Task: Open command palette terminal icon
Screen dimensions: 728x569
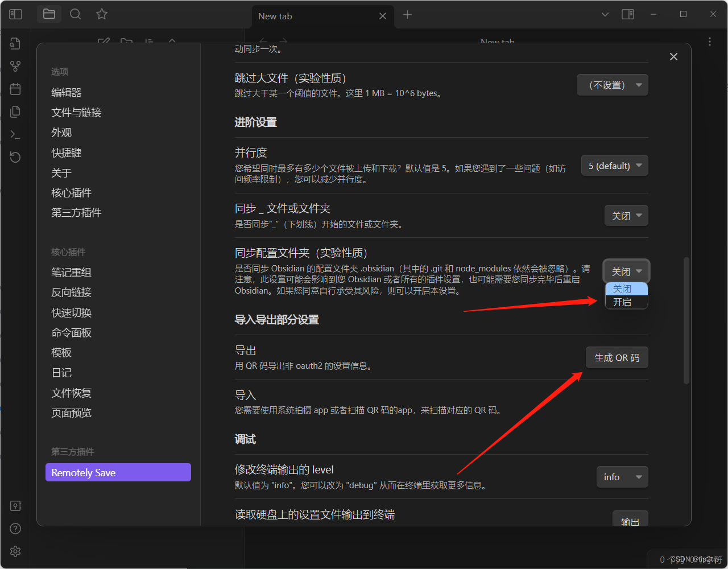Action: pos(15,135)
